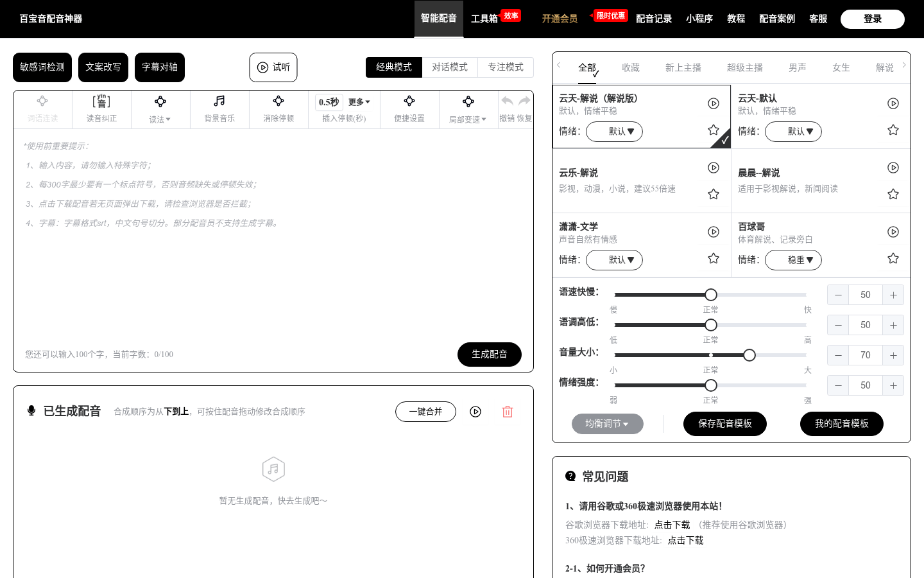The image size is (924, 578).
Task: Click the 字幕对轴 subtitle alignment button
Action: [x=160, y=67]
